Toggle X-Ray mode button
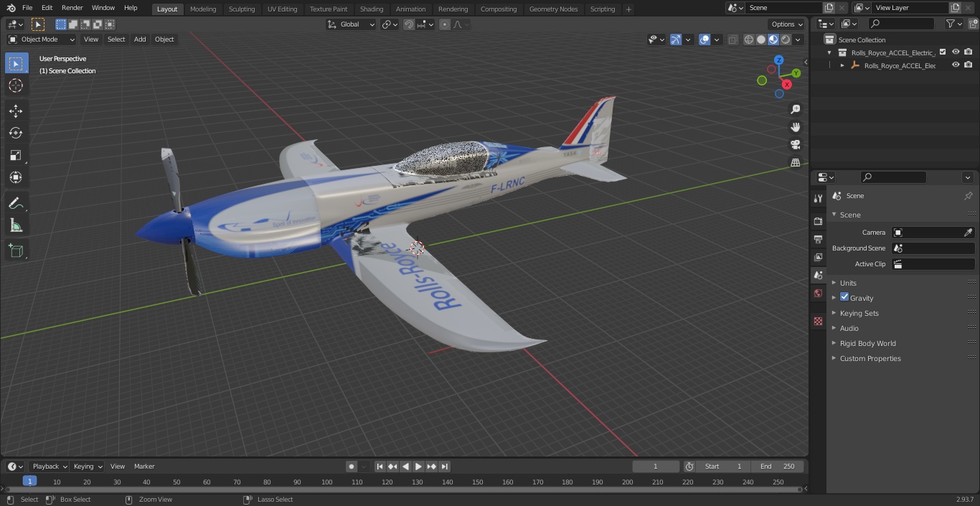Image resolution: width=980 pixels, height=506 pixels. tap(732, 39)
